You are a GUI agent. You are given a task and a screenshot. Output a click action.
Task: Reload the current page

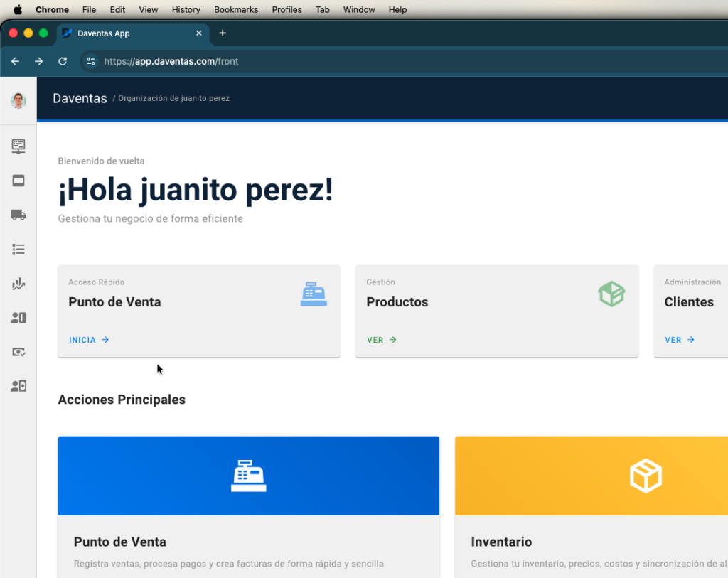pos(63,61)
